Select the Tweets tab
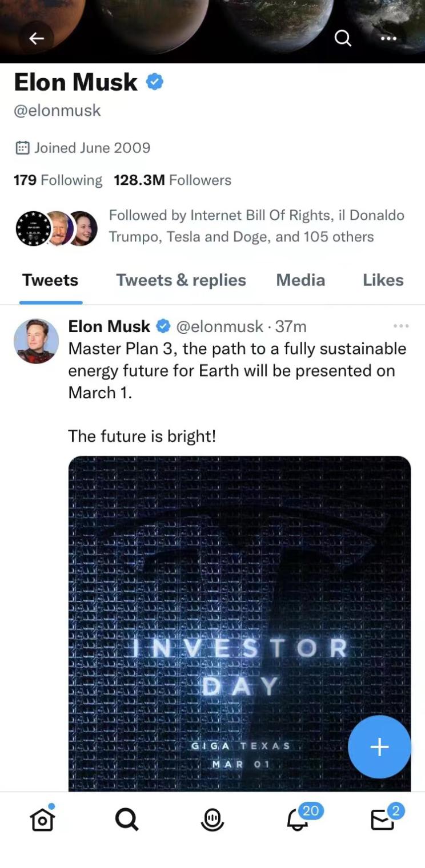Screen dimensions: 425x868 click(x=50, y=280)
